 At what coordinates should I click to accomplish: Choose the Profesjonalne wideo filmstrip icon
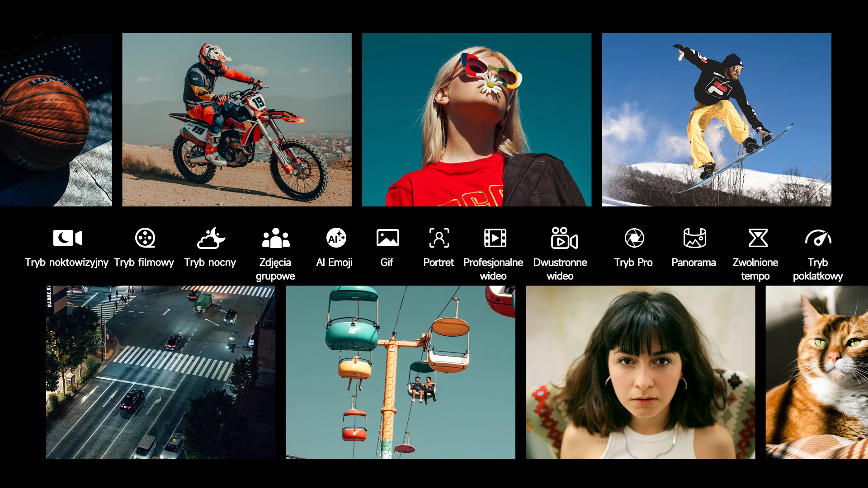pos(495,238)
